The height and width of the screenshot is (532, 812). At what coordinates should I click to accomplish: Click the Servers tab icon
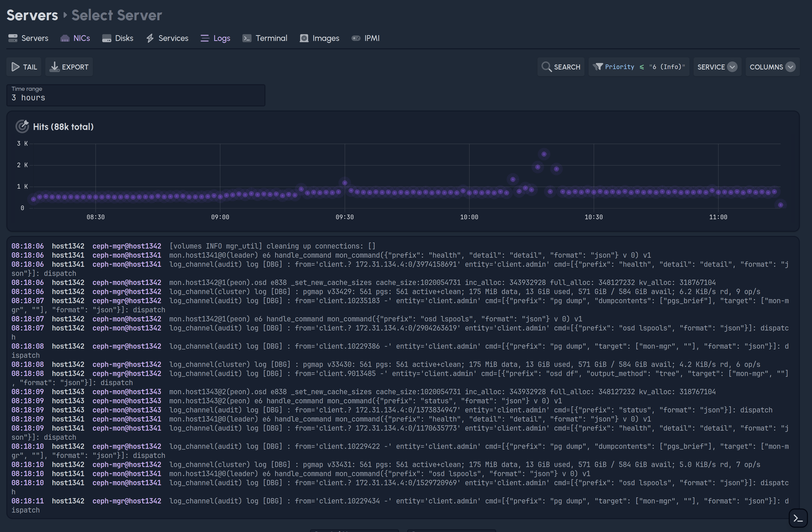click(x=13, y=38)
